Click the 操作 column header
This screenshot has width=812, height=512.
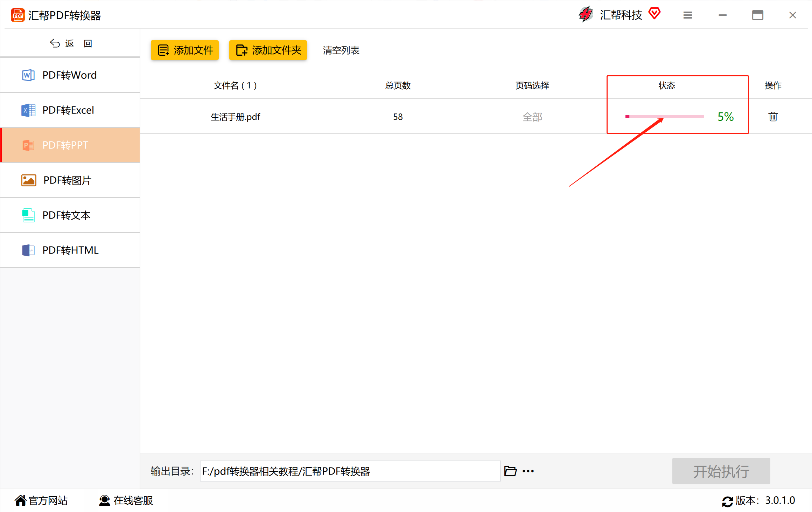point(773,85)
